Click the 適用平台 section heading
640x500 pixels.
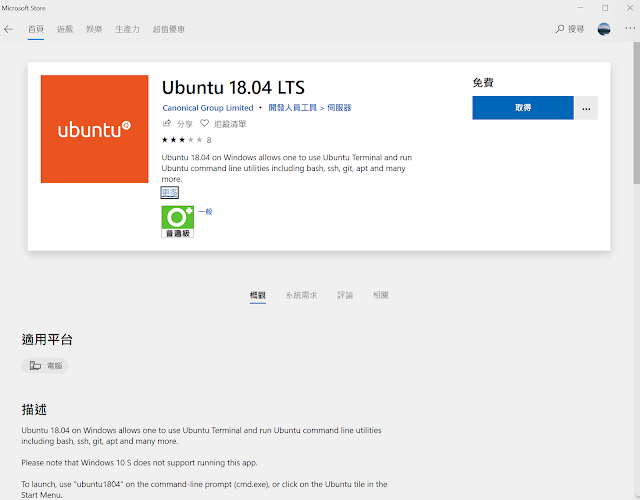pyautogui.click(x=47, y=339)
